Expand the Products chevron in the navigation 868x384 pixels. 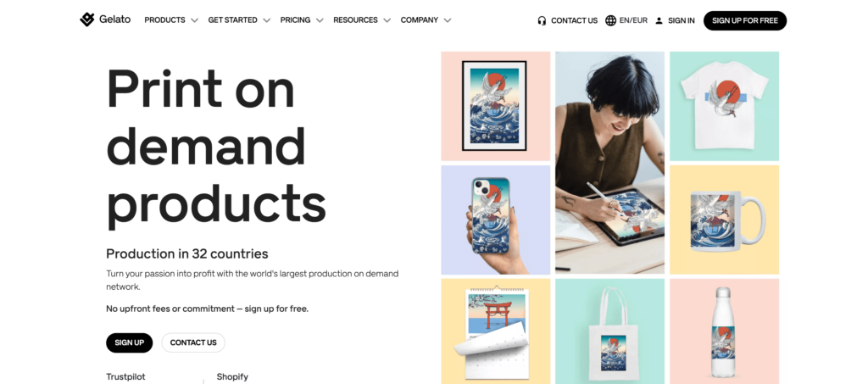[x=194, y=20]
